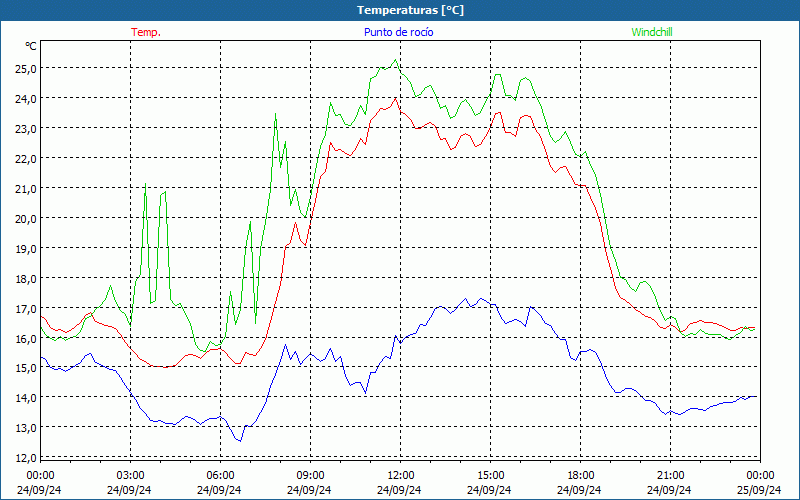Click the 09:00 time axis label
This screenshot has height=500, width=800.
click(310, 476)
